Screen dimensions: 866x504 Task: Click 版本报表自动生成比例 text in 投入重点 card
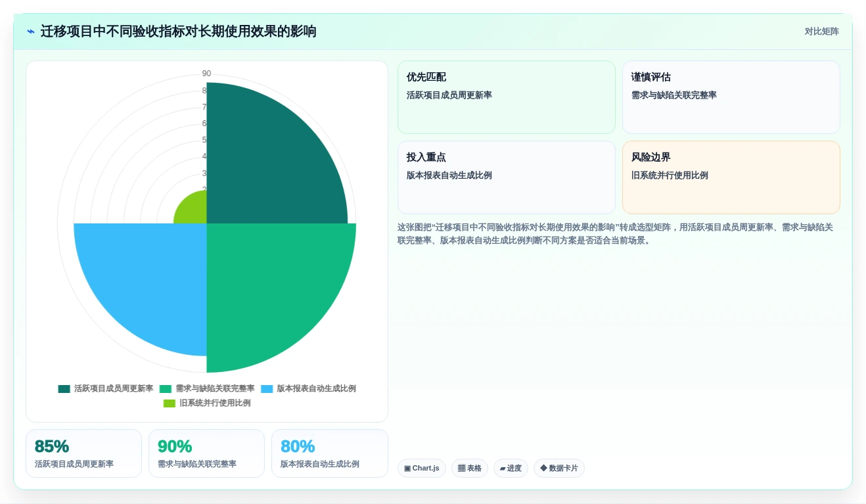[449, 175]
